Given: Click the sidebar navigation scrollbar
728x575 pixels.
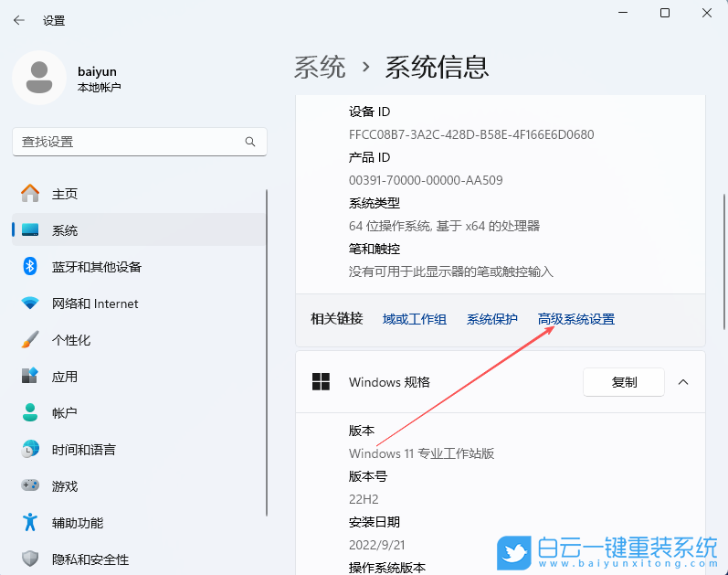Looking at the screenshot, I should click(267, 352).
